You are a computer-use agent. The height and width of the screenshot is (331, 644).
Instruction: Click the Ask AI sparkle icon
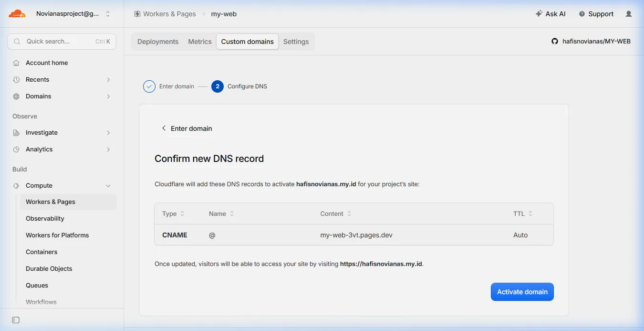coord(539,14)
